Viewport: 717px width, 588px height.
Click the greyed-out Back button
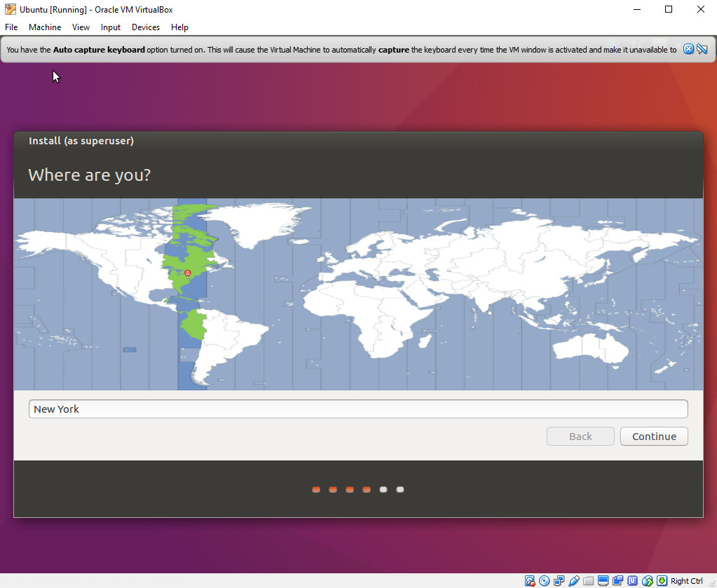pyautogui.click(x=580, y=436)
